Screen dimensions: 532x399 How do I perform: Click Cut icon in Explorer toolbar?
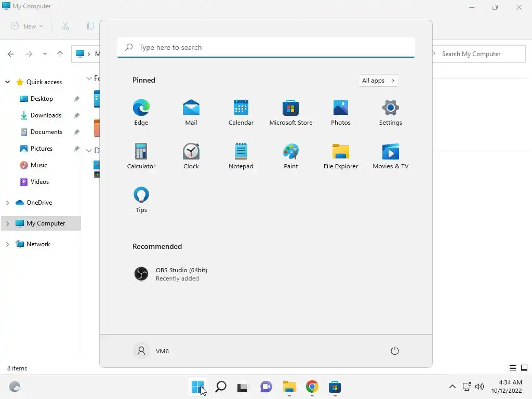pos(65,26)
